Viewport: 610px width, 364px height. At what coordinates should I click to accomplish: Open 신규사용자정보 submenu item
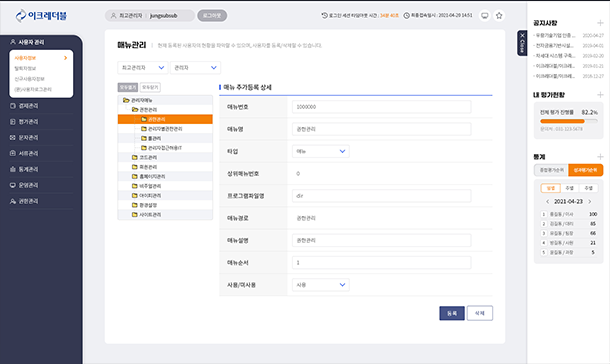coord(30,79)
